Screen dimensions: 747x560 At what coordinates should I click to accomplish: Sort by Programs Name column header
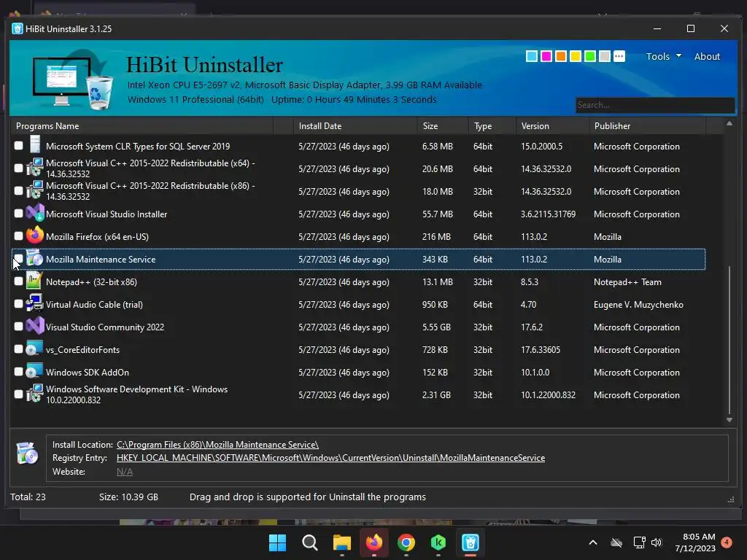[142, 125]
